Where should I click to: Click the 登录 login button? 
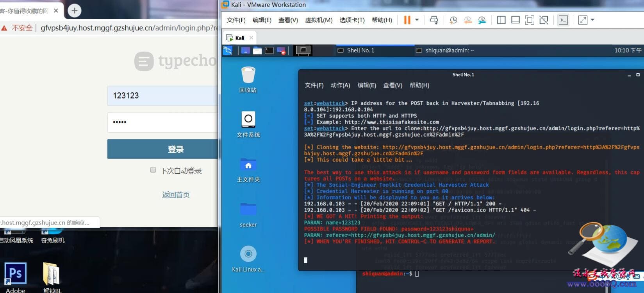coord(162,149)
